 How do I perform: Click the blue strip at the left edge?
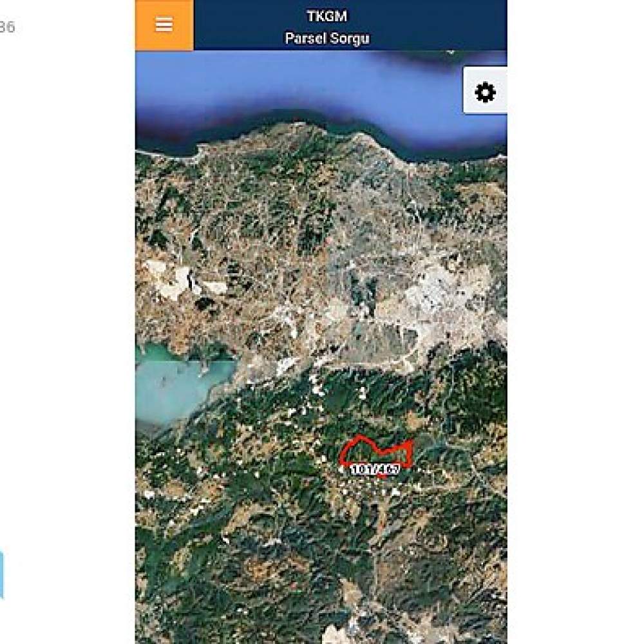[x=2, y=574]
